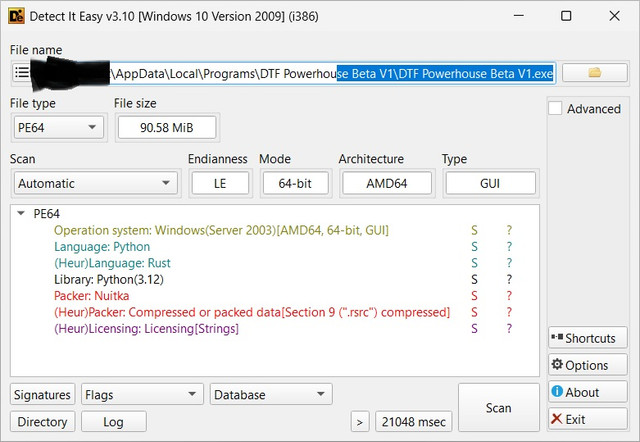Minimize the Detect It Easy window
Image resolution: width=640 pixels, height=442 pixels.
(x=518, y=16)
